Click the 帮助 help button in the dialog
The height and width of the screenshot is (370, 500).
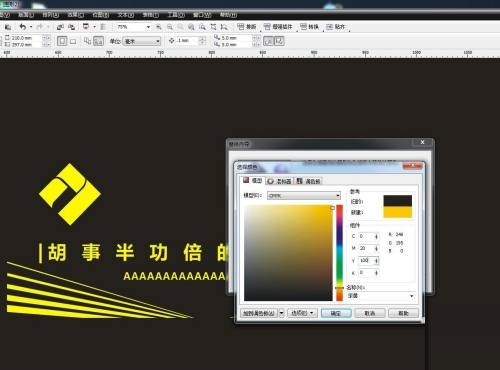point(403,313)
